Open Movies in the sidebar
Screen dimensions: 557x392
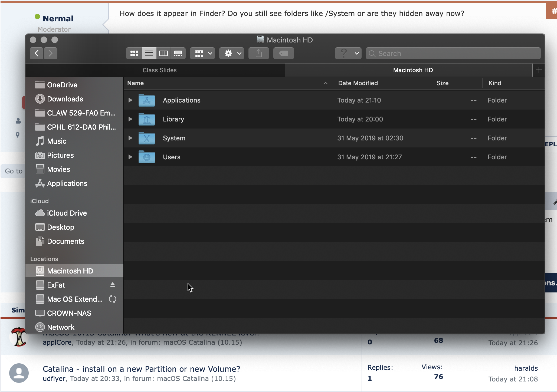click(x=74, y=169)
